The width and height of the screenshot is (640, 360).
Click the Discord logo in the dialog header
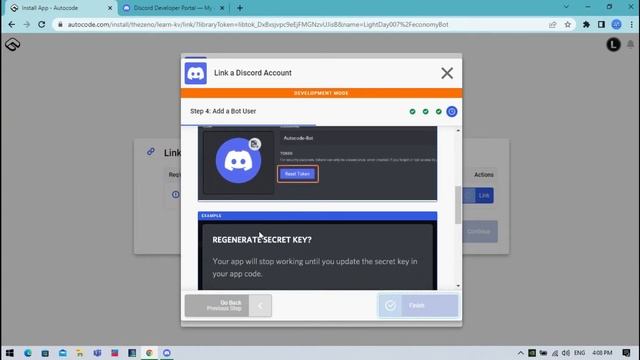pyautogui.click(x=196, y=73)
